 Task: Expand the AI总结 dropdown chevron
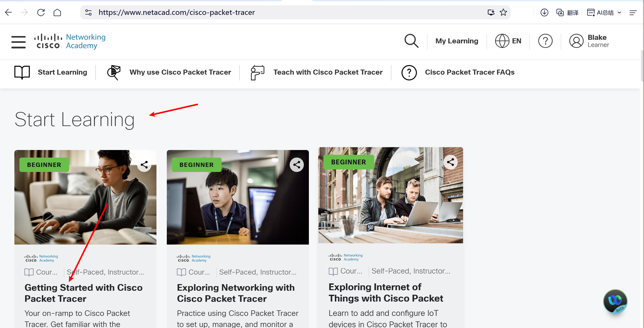pos(619,12)
